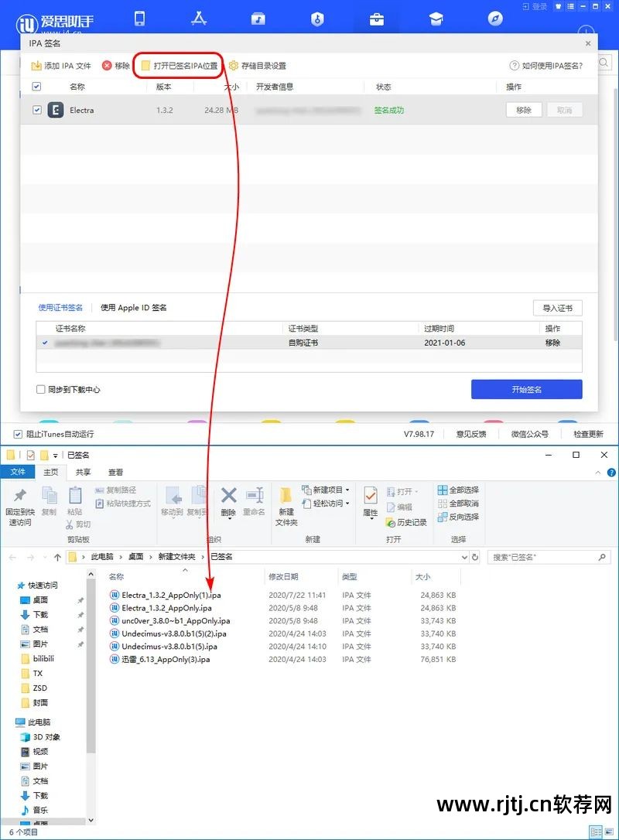Switch to 使用 Apple ID 签名 tab
The image size is (619, 840).
pos(133,308)
